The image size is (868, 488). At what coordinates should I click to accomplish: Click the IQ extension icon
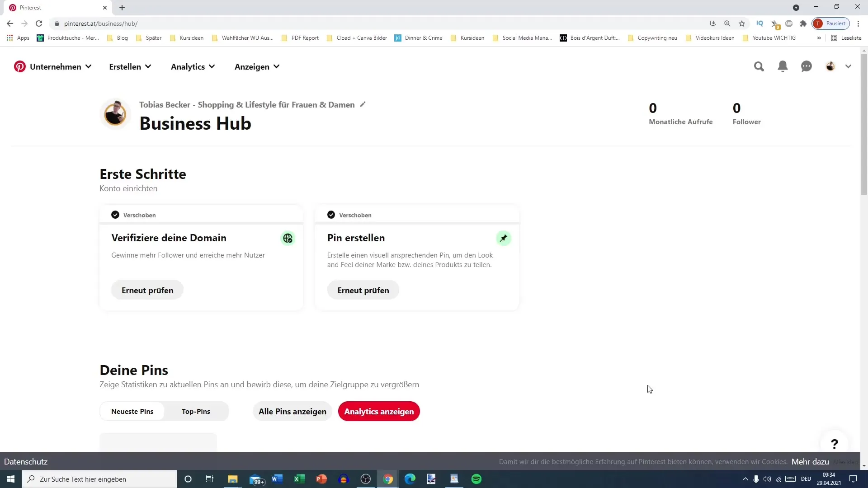click(x=760, y=23)
